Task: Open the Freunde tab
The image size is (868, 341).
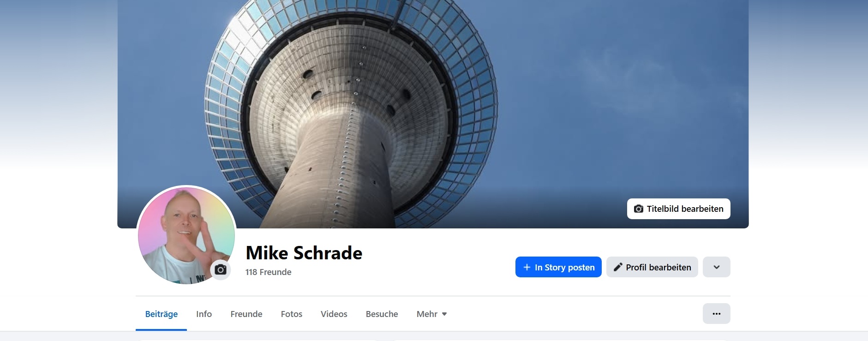Action: pos(246,314)
